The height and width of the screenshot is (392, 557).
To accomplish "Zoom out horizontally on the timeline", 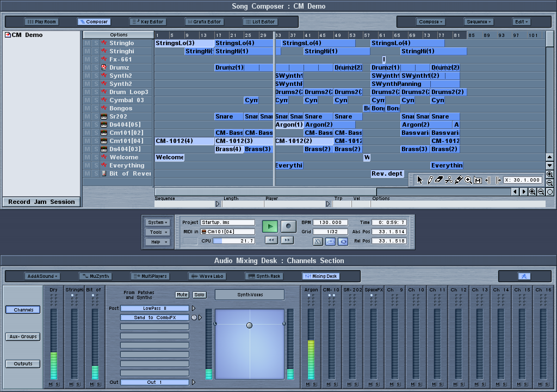I will 541,192.
